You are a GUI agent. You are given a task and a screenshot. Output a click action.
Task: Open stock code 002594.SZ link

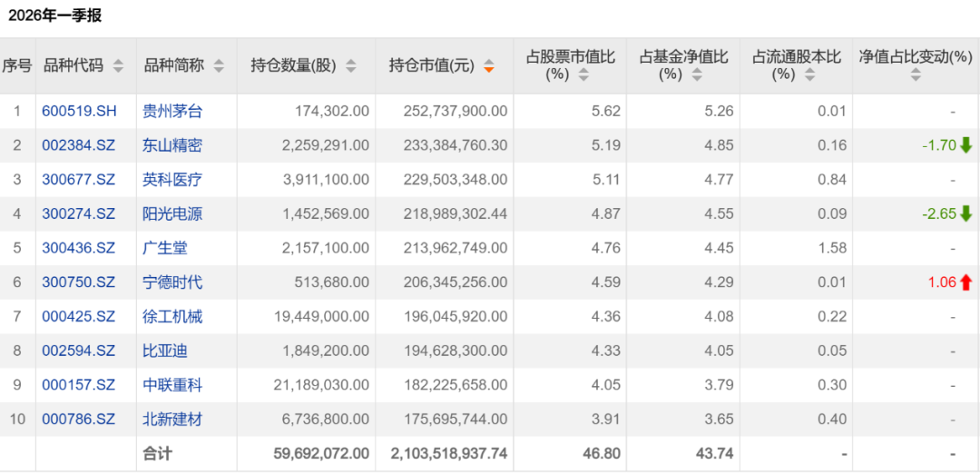click(x=79, y=351)
